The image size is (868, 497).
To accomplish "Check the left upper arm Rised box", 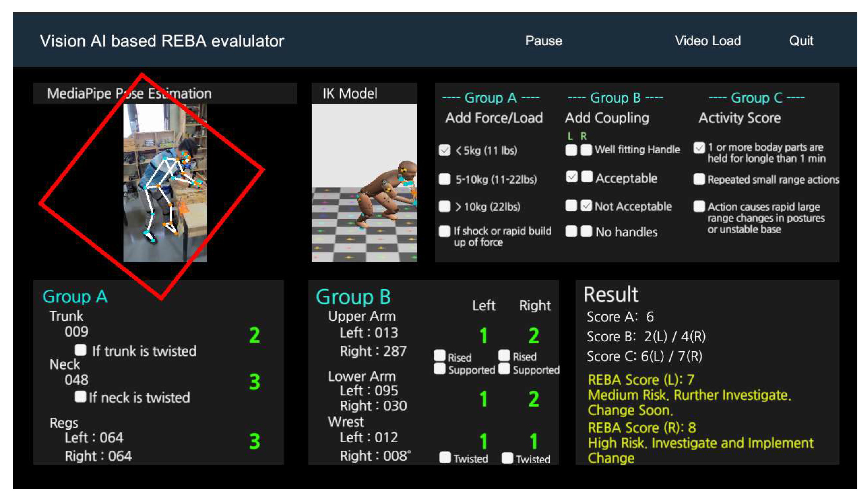I will point(440,355).
